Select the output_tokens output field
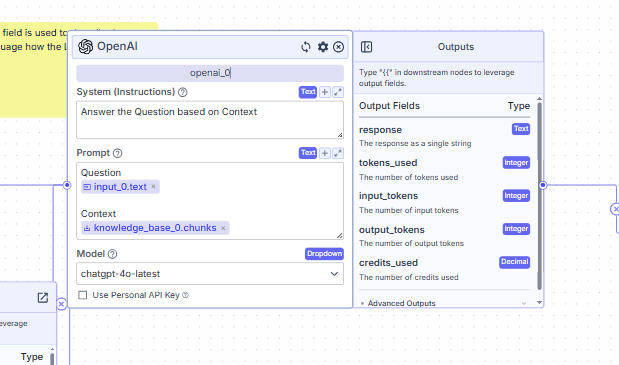Viewport: 619px width, 365px height. pos(392,230)
